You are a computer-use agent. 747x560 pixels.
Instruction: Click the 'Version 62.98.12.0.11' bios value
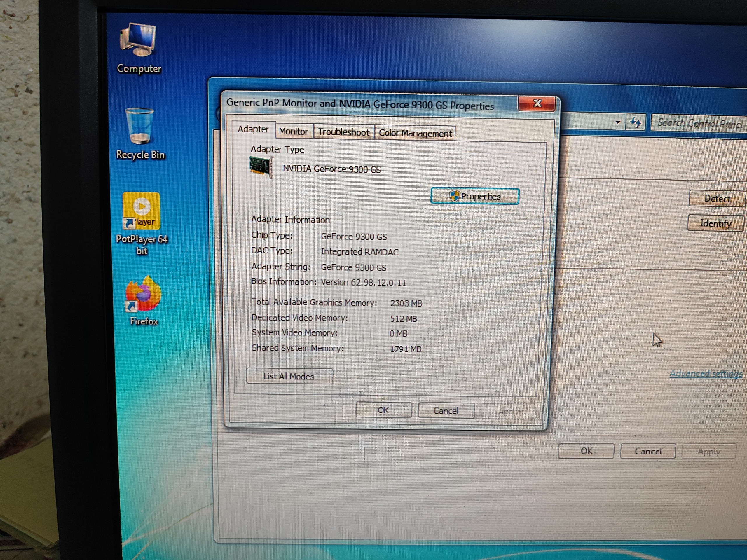[363, 283]
